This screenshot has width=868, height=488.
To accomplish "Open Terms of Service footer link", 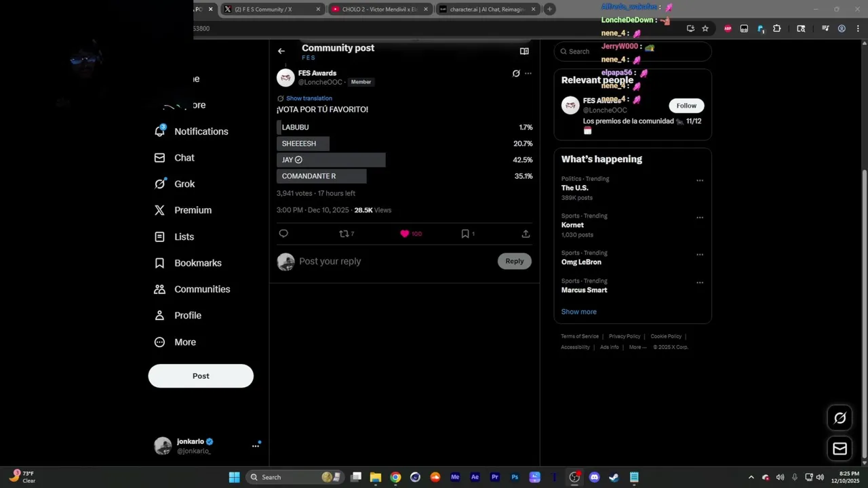I will [x=580, y=336].
